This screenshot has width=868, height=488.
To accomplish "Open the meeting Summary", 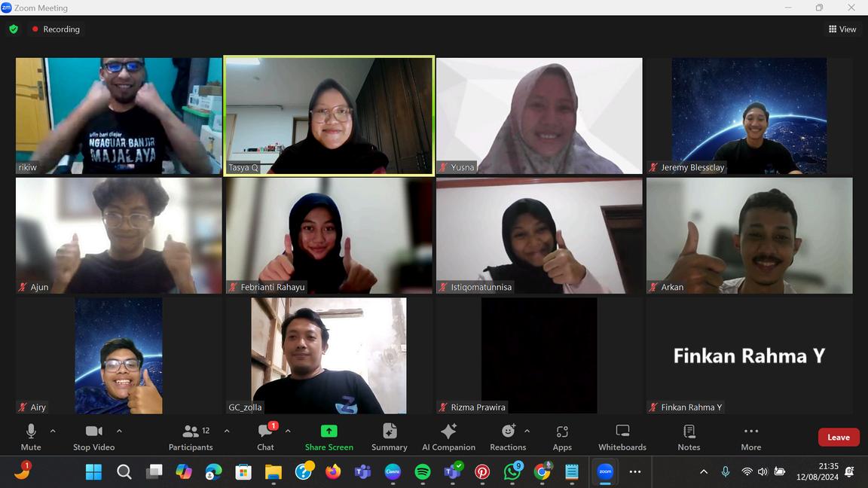I will (389, 437).
